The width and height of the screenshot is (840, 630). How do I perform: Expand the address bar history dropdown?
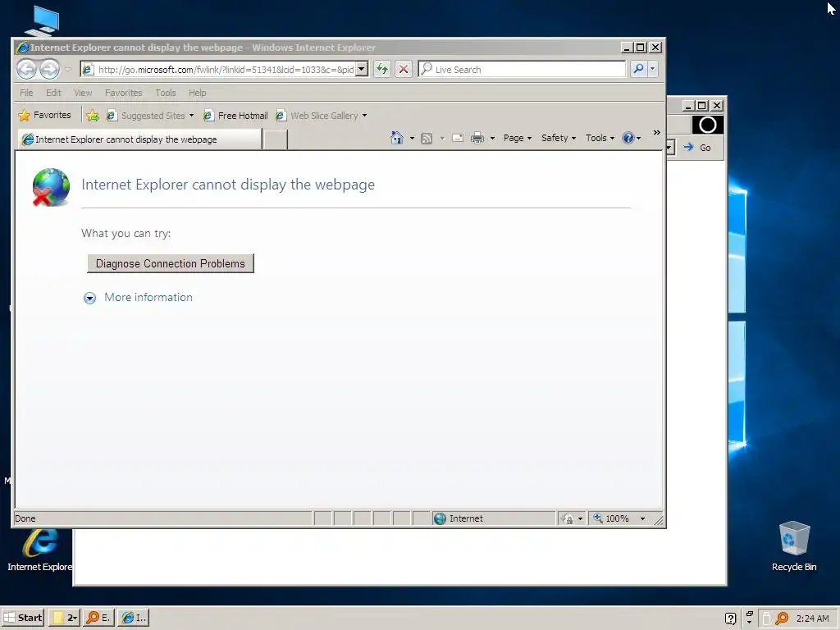[362, 69]
